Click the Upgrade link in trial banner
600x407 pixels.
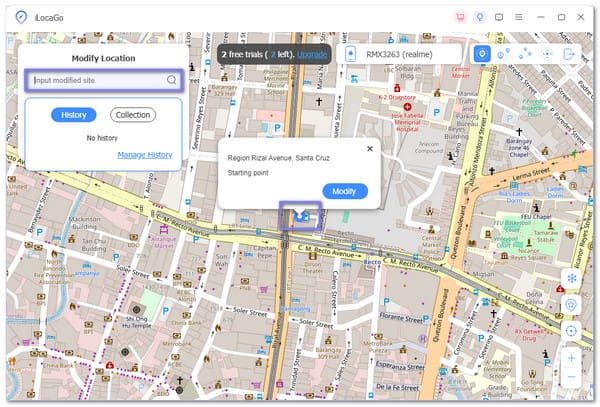pyautogui.click(x=312, y=54)
